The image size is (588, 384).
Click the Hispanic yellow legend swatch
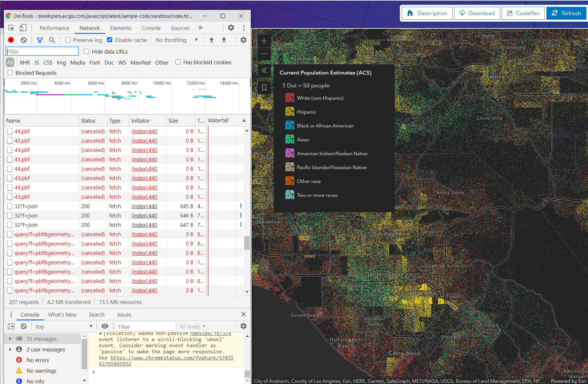click(x=289, y=112)
